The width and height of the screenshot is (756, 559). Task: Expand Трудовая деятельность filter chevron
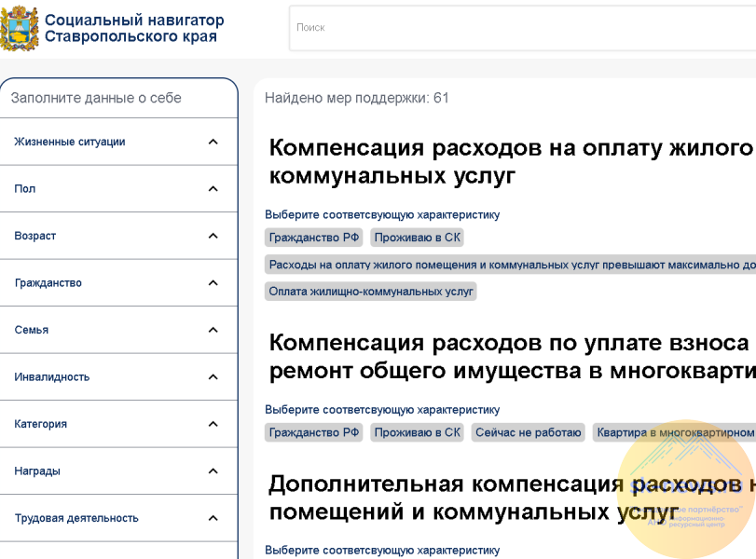(x=213, y=518)
